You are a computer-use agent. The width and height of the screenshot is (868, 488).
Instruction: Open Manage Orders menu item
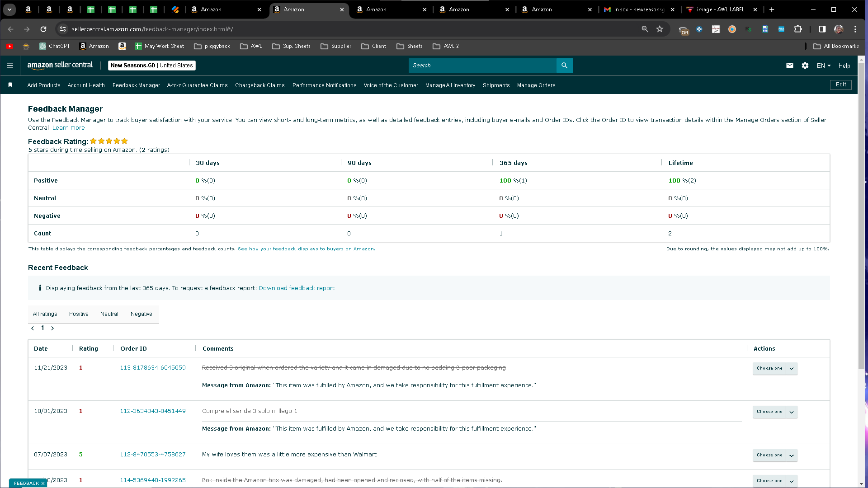tap(536, 85)
